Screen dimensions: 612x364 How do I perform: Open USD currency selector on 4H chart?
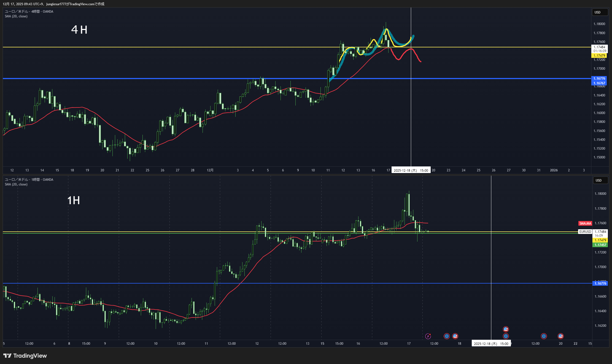pos(600,12)
